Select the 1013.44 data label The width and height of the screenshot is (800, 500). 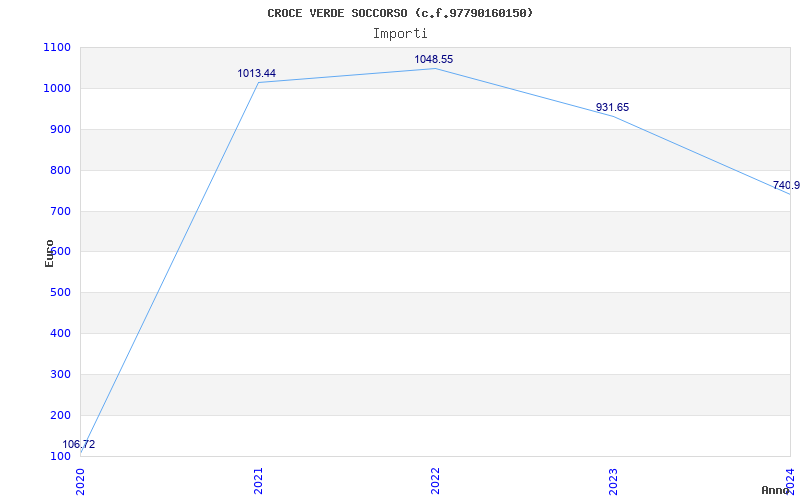pyautogui.click(x=257, y=73)
